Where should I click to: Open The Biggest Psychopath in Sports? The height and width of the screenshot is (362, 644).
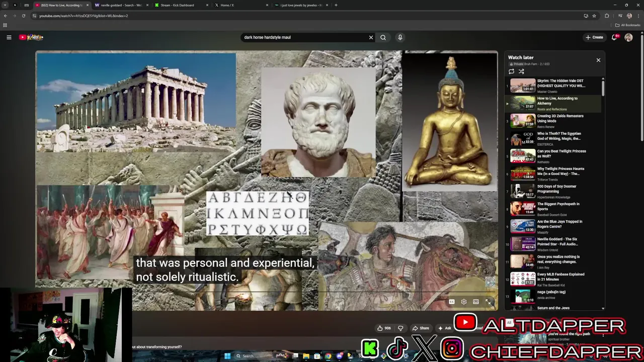coord(553,209)
